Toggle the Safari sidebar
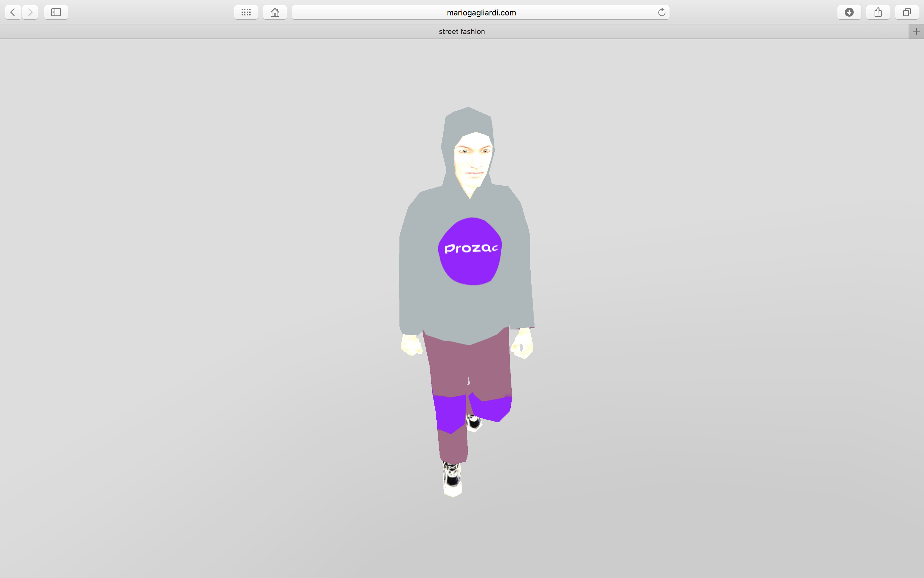The image size is (924, 578). click(56, 12)
